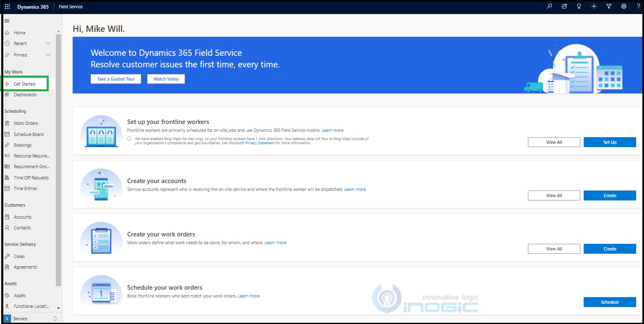Click the sidebar vertical scrollbar
This screenshot has height=324, width=644.
[x=58, y=160]
